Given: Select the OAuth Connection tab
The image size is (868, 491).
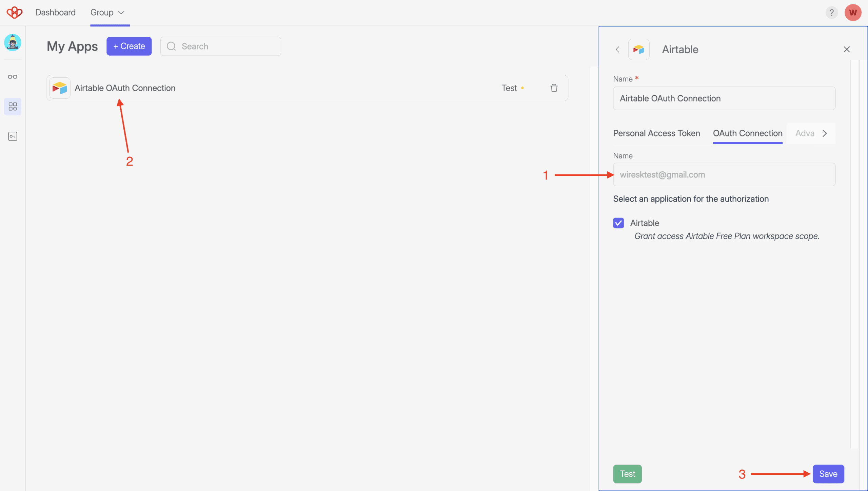Looking at the screenshot, I should [x=748, y=133].
